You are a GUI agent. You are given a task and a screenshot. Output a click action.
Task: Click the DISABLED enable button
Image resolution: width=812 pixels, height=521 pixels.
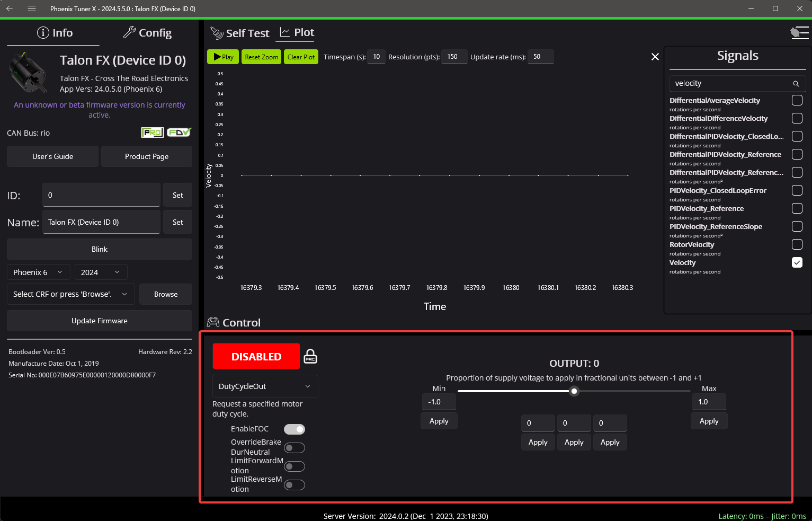coord(256,357)
